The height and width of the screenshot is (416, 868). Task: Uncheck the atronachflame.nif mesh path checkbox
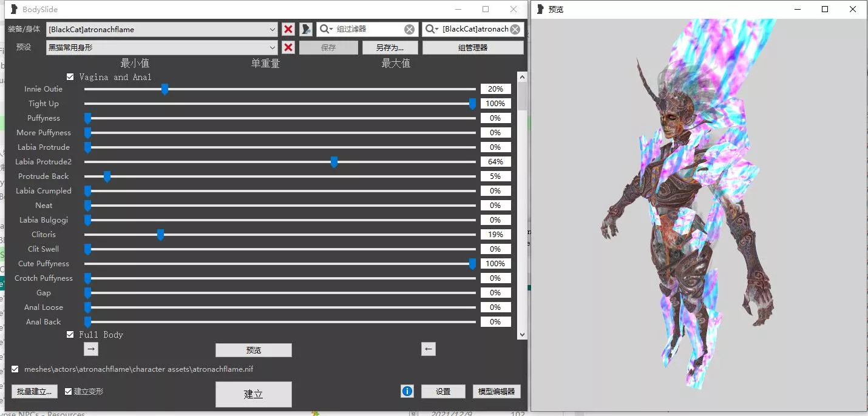(x=15, y=369)
